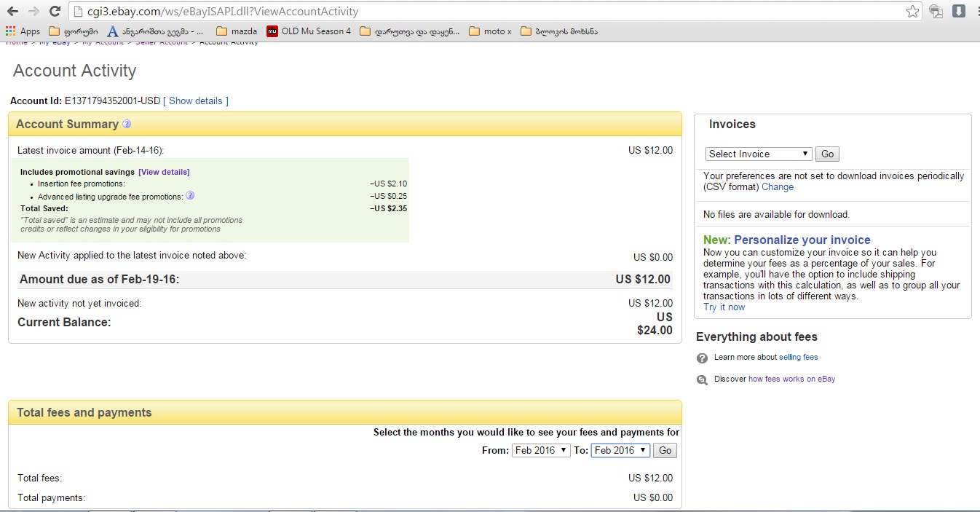Viewport: 980px width, 512px height.
Task: Click New activity not yet invoiced label
Action: pos(79,303)
